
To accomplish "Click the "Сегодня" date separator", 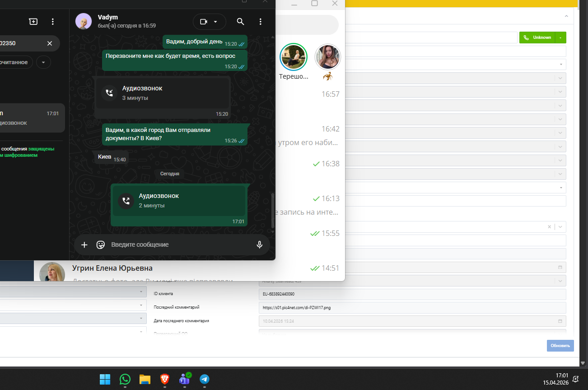I will pos(170,174).
